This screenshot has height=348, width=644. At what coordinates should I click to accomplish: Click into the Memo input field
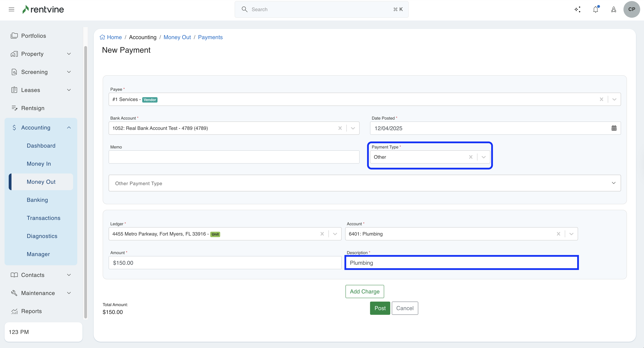click(234, 157)
